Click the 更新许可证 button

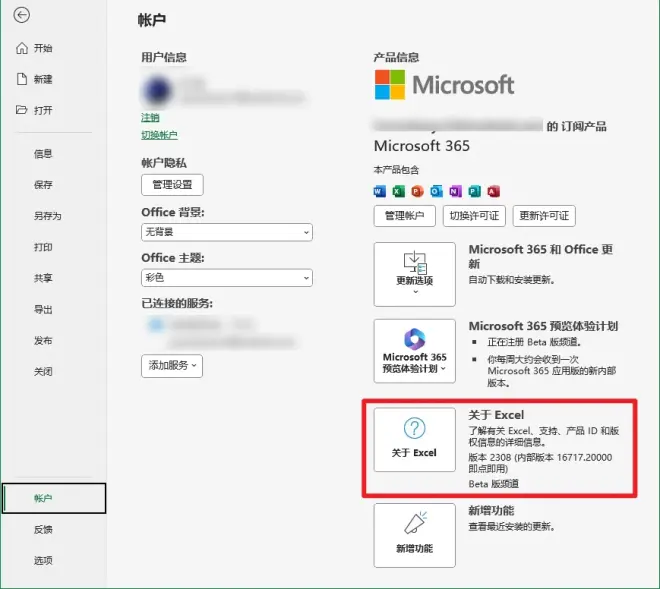point(544,216)
